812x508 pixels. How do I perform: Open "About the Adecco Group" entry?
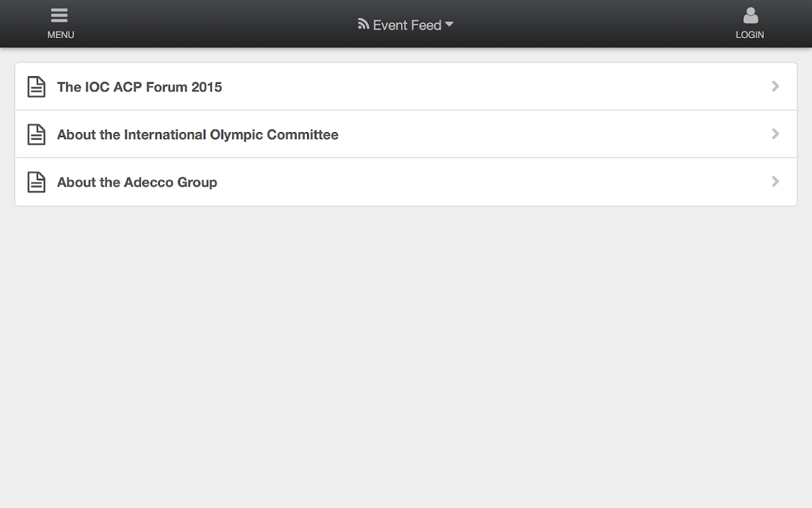pos(137,182)
